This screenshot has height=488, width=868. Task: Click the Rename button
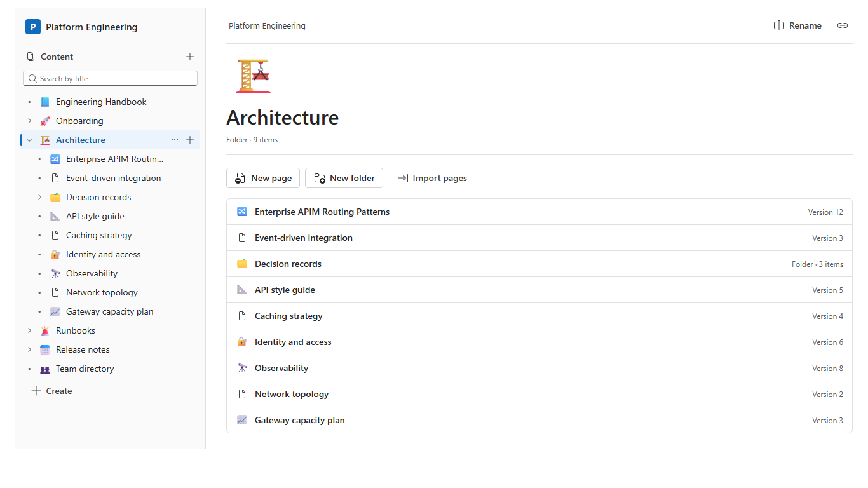797,26
